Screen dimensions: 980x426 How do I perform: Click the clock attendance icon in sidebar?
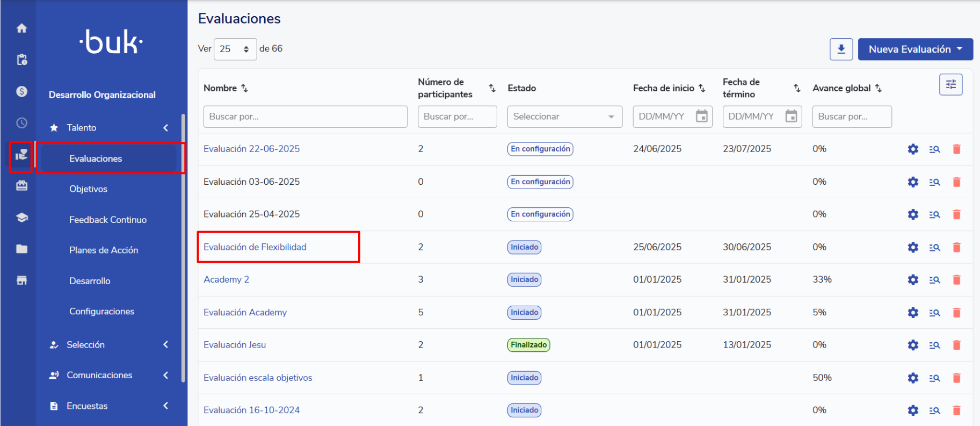click(x=21, y=123)
